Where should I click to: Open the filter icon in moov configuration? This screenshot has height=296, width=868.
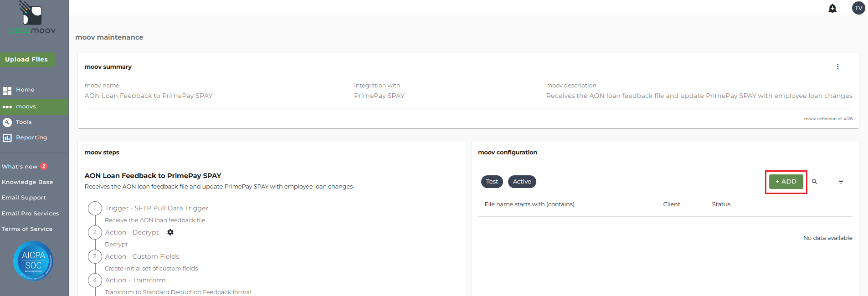(841, 182)
